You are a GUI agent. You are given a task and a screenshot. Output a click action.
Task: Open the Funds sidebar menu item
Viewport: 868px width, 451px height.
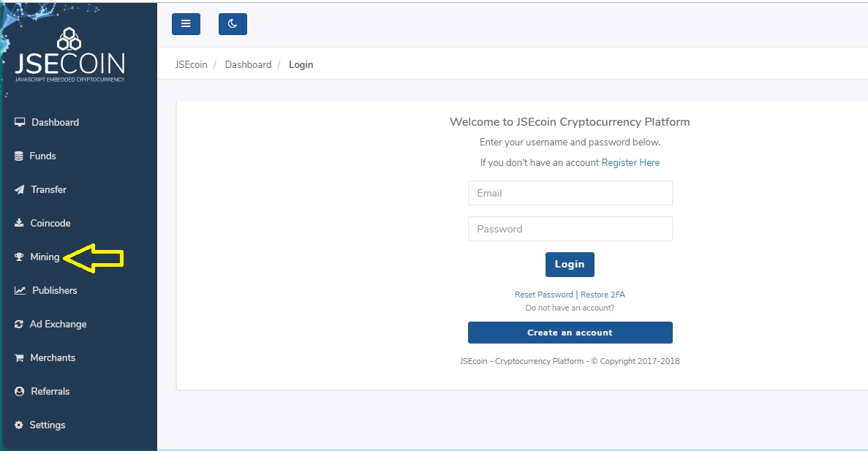coord(42,156)
